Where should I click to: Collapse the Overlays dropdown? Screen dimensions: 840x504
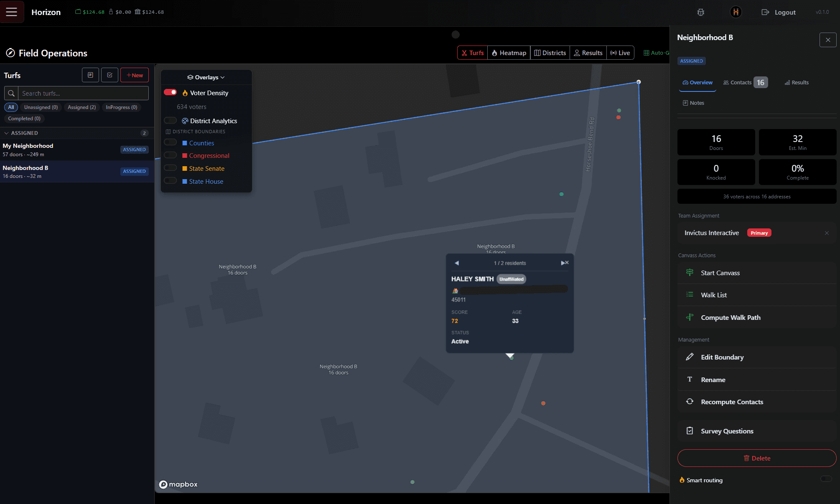point(206,77)
